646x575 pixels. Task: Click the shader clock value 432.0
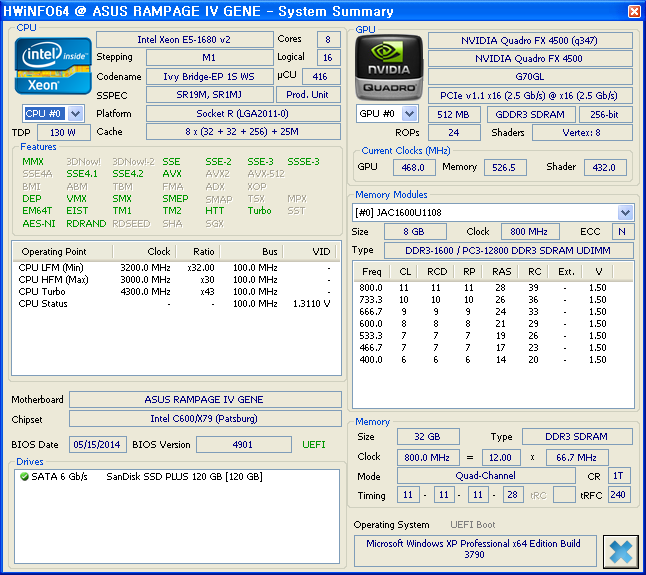click(x=605, y=168)
